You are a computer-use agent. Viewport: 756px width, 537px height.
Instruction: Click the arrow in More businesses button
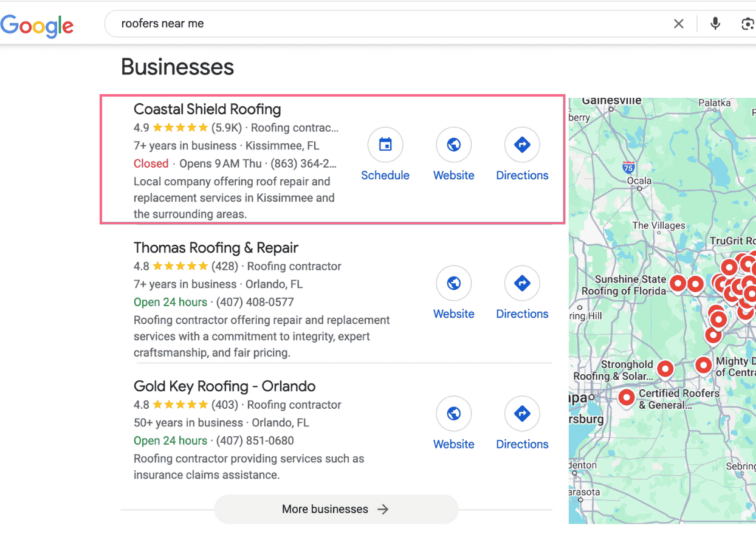pos(382,509)
